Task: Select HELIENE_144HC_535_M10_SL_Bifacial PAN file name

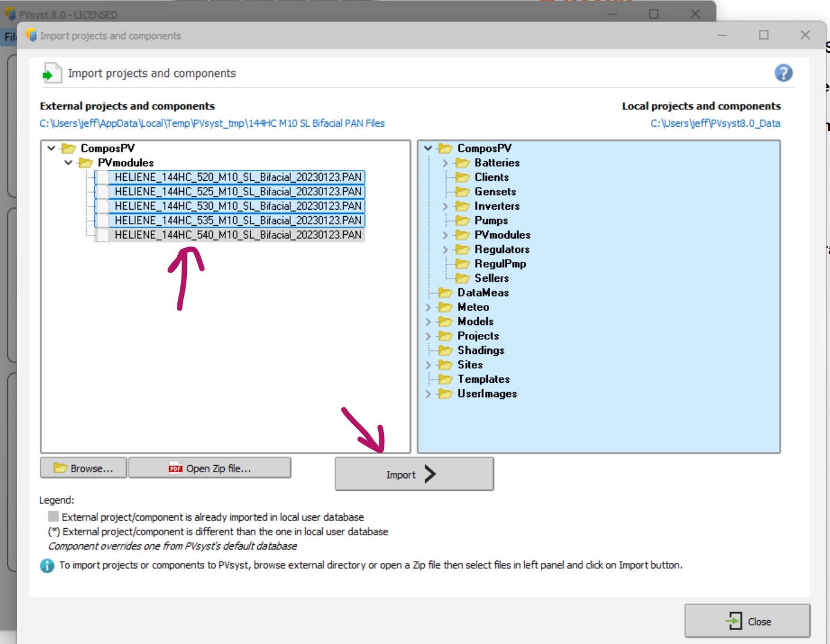Action: coord(238,220)
